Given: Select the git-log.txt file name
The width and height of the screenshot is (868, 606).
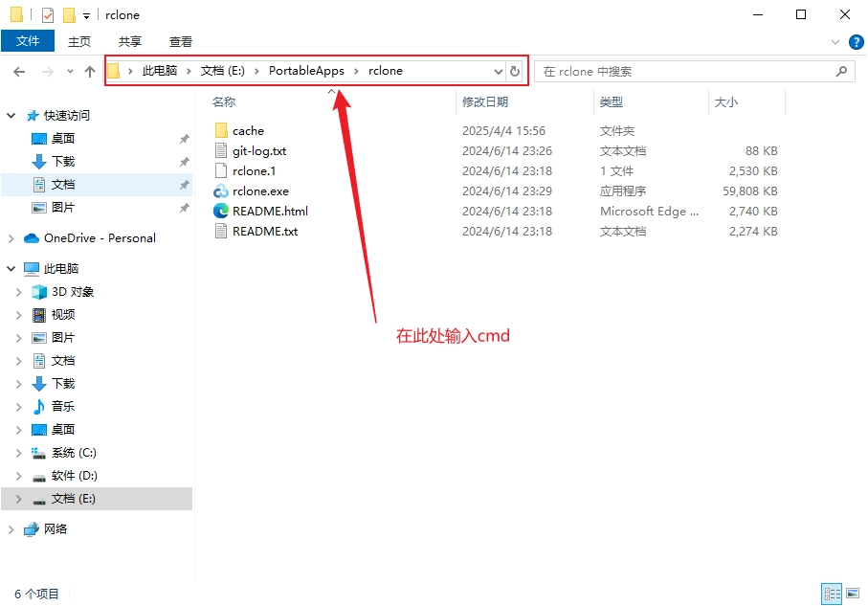Looking at the screenshot, I should point(259,150).
